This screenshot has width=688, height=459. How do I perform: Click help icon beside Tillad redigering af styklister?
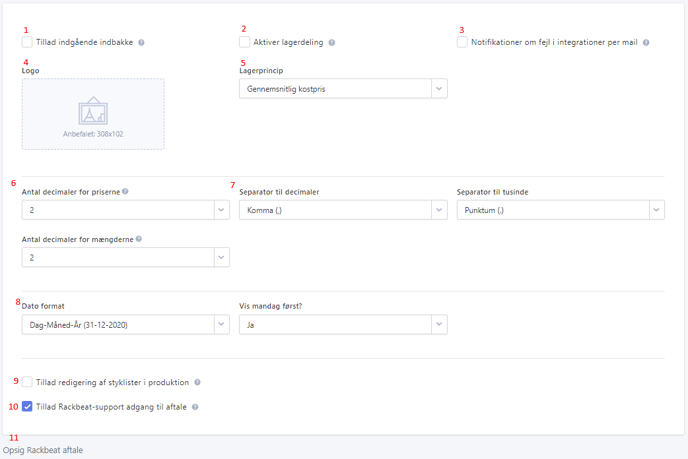click(x=197, y=382)
